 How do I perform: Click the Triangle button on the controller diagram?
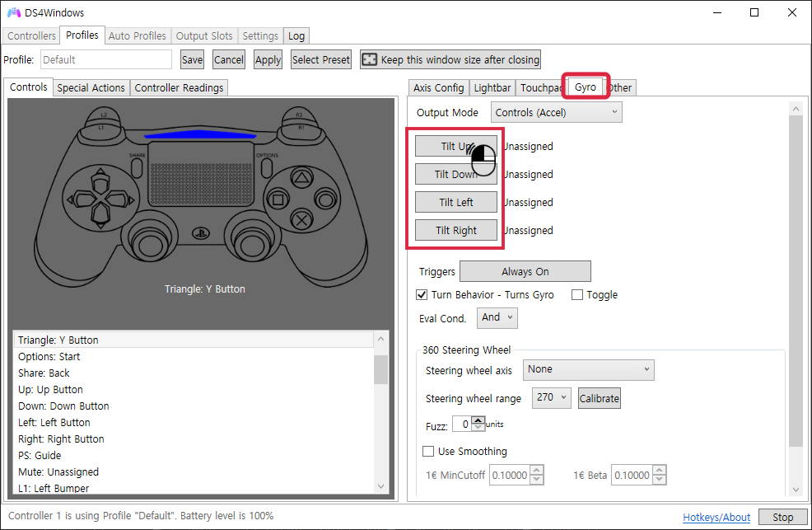(302, 177)
